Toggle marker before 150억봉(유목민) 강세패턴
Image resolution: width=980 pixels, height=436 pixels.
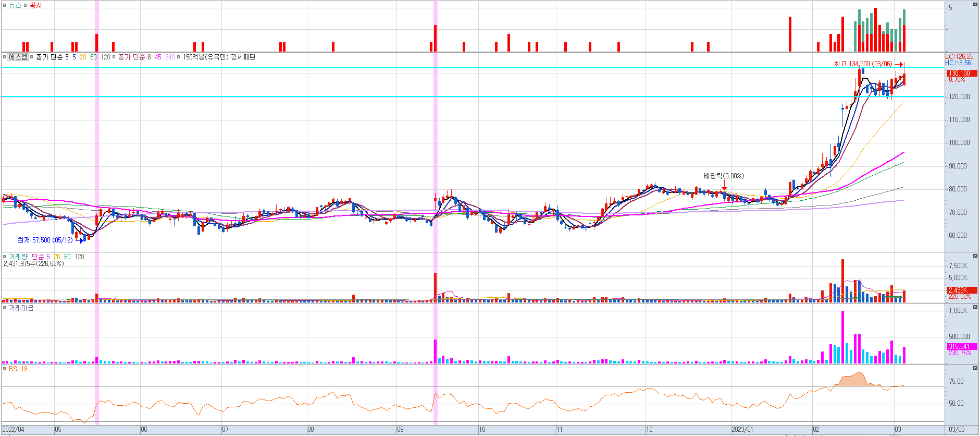pos(179,57)
